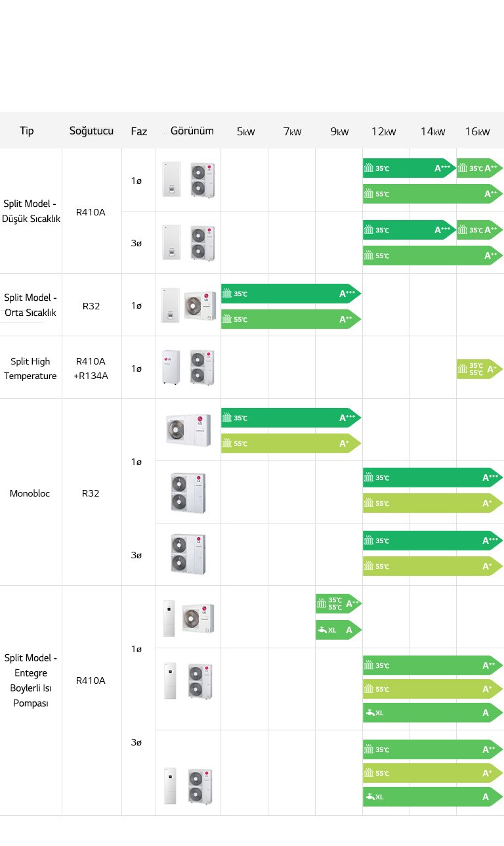The image size is (504, 846).
Task: Click the radiator icon on Orta Sıcaklık 35°C bar
Action: pyautogui.click(x=227, y=294)
